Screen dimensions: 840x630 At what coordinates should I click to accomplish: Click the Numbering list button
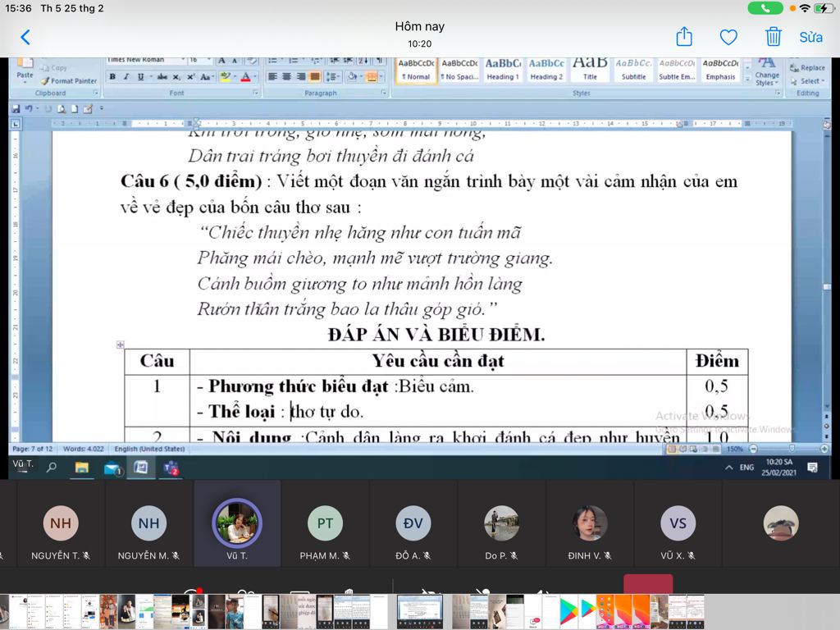(293, 61)
